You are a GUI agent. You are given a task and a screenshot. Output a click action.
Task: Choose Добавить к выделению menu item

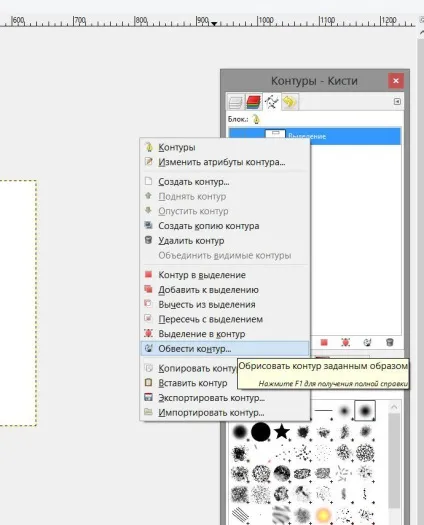[x=225, y=290]
